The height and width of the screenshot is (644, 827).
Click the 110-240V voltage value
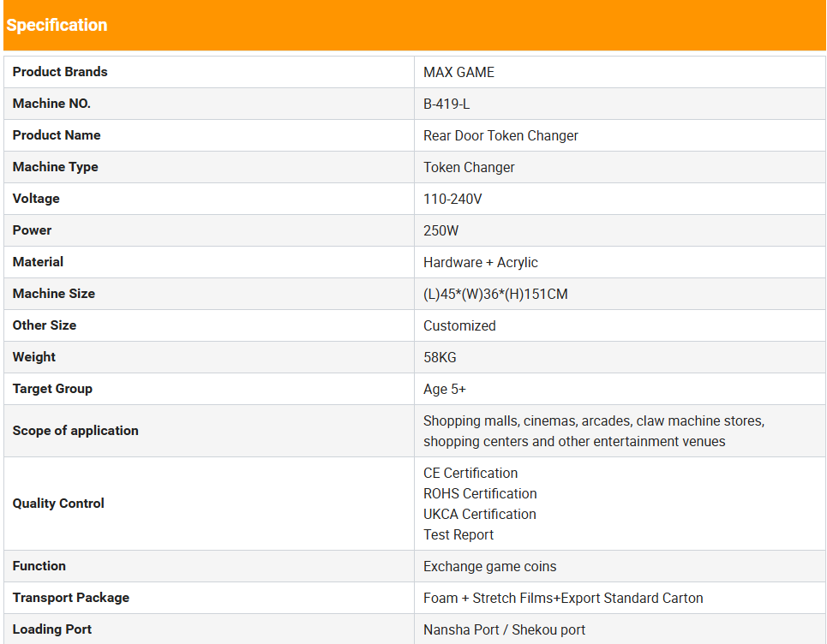[452, 199]
